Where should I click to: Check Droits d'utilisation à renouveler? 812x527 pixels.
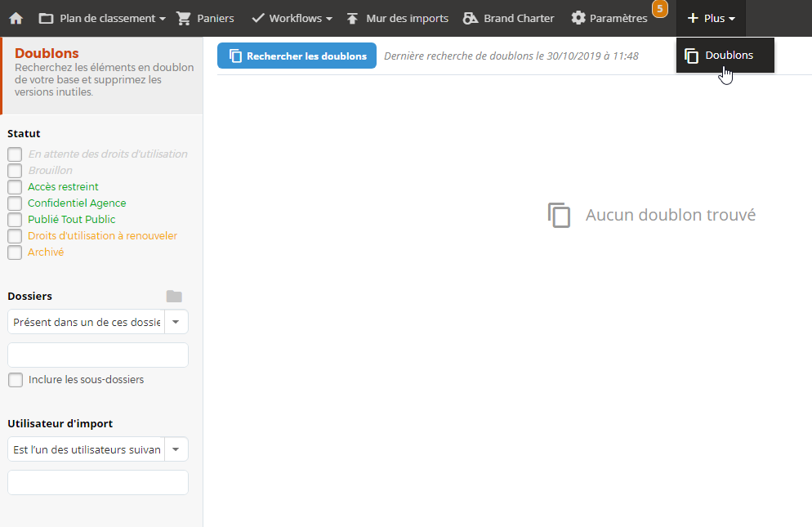(x=15, y=236)
